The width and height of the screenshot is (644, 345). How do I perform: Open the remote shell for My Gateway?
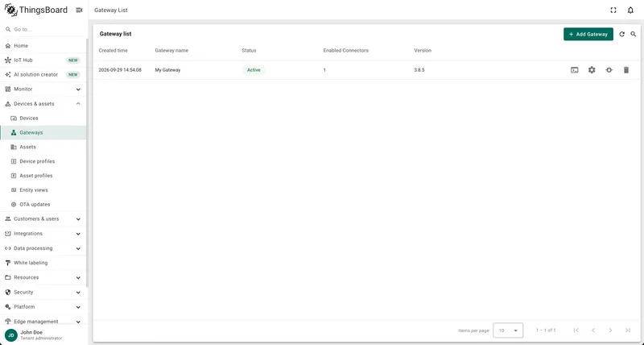pyautogui.click(x=575, y=70)
